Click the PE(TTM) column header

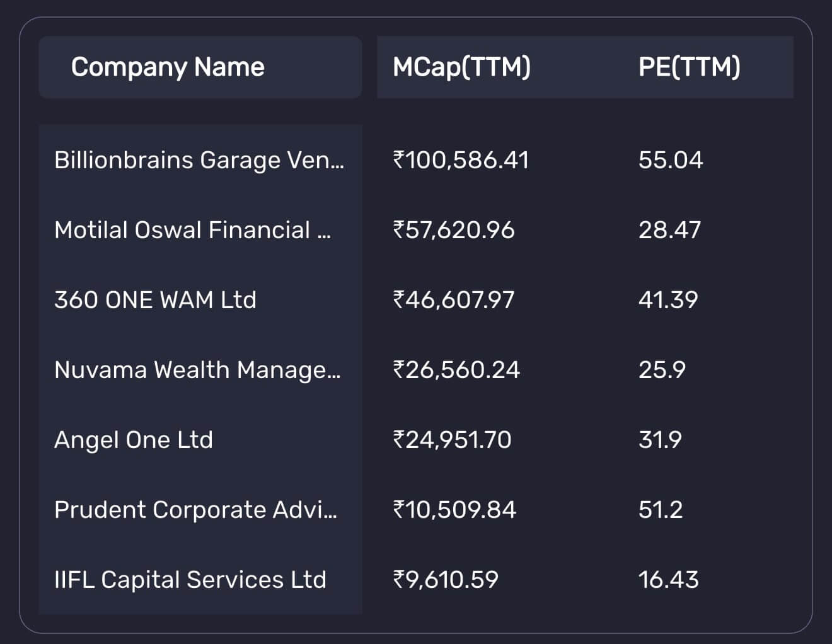click(689, 67)
